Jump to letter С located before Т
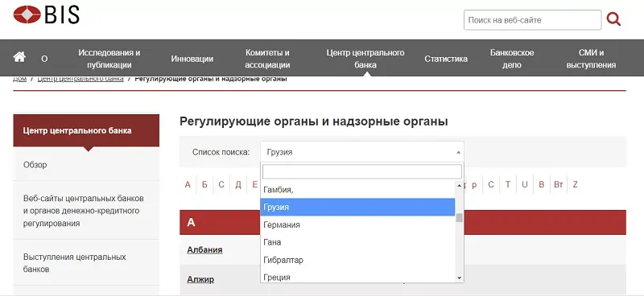 tap(491, 185)
